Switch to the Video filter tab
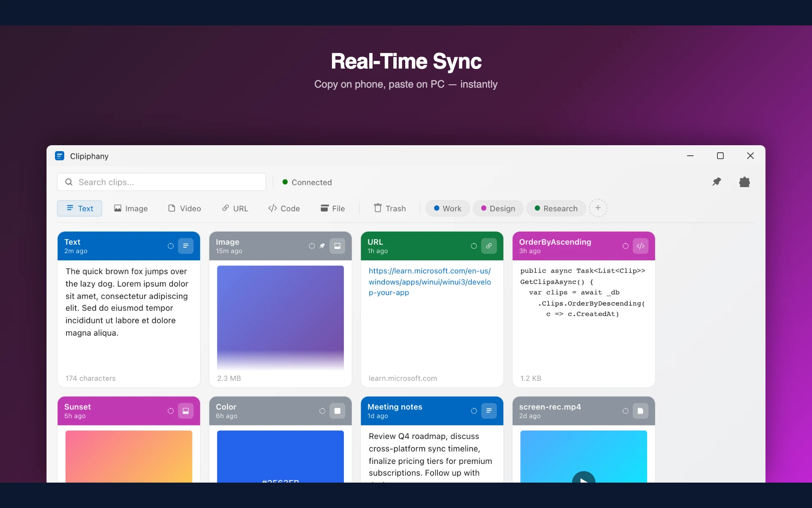This screenshot has width=812, height=508. click(x=184, y=208)
